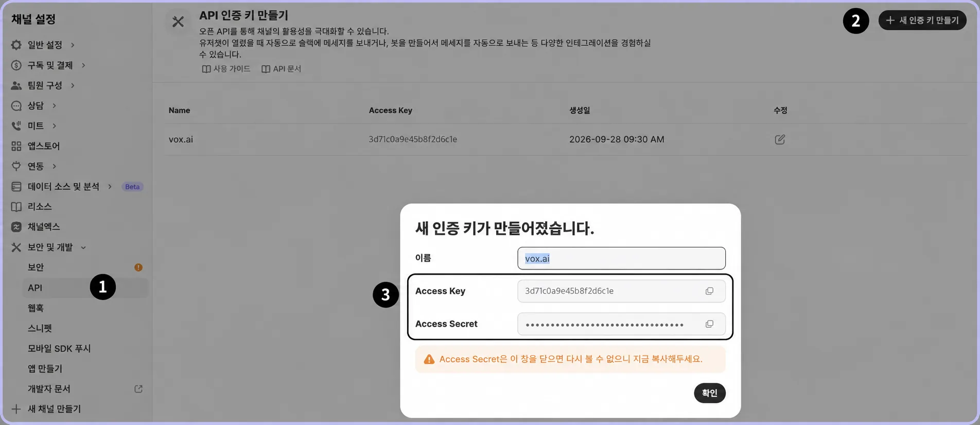Click the plus icon for 새 채널 만들기
Image resolution: width=980 pixels, height=425 pixels.
16,409
